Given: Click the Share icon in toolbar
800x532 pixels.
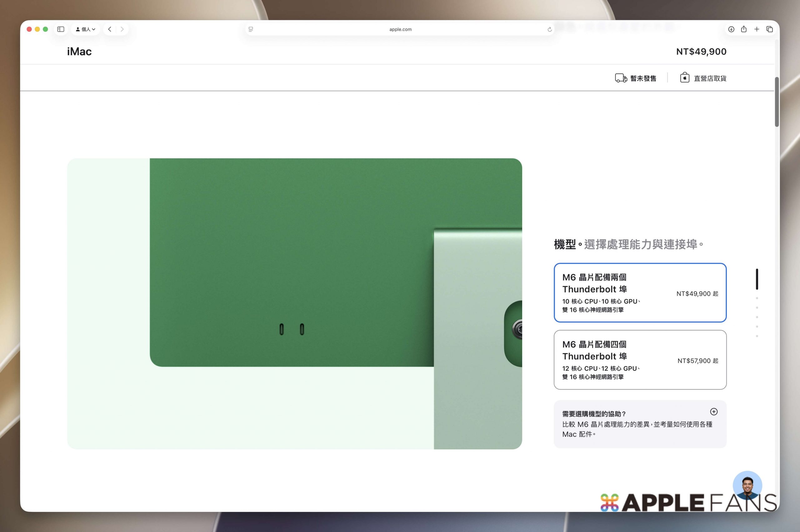Looking at the screenshot, I should coord(744,29).
